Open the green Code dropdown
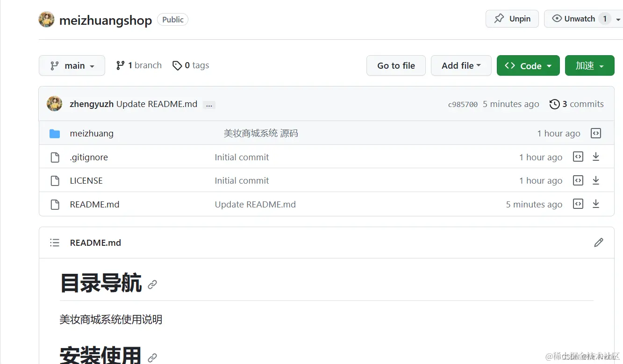 coord(528,65)
